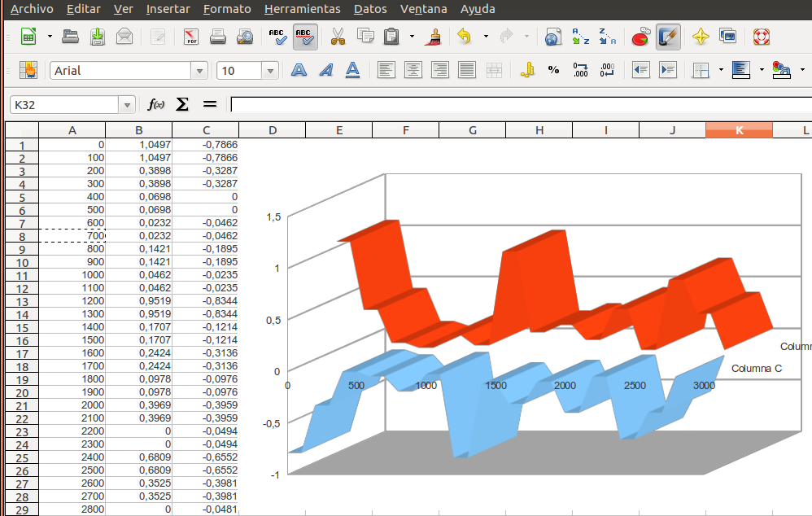812x516 pixels.
Task: Open LibreOffice Help lifebuoy icon
Action: [762, 37]
